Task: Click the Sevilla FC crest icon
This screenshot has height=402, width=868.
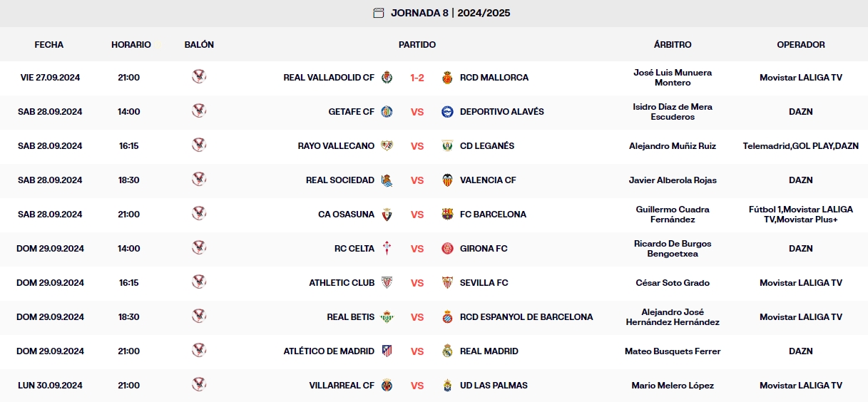Action: point(447,282)
